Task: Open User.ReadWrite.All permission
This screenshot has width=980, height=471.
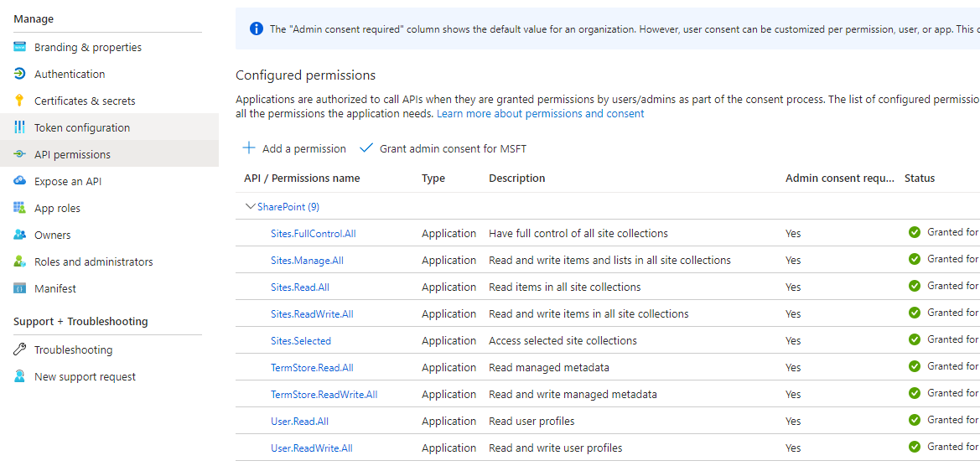Action: (311, 448)
